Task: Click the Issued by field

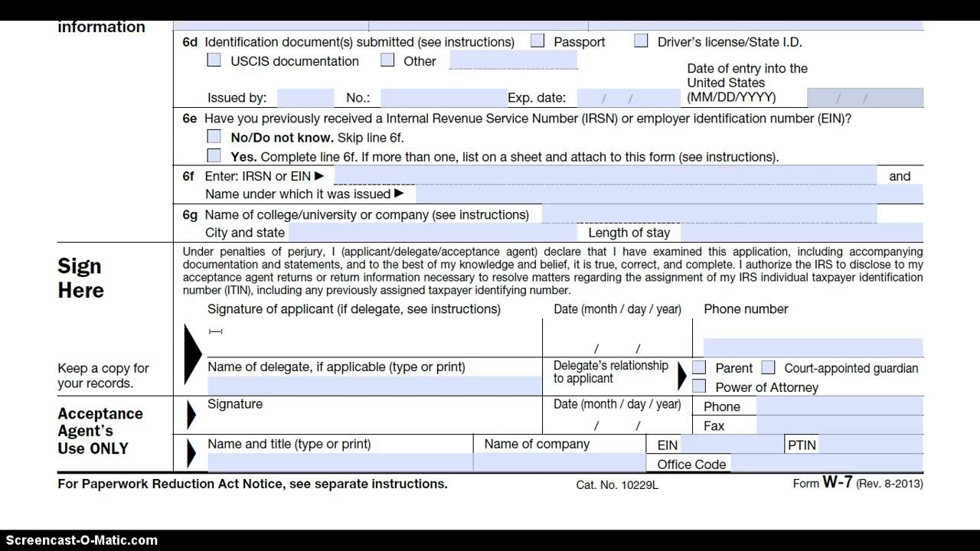Action: (x=305, y=97)
